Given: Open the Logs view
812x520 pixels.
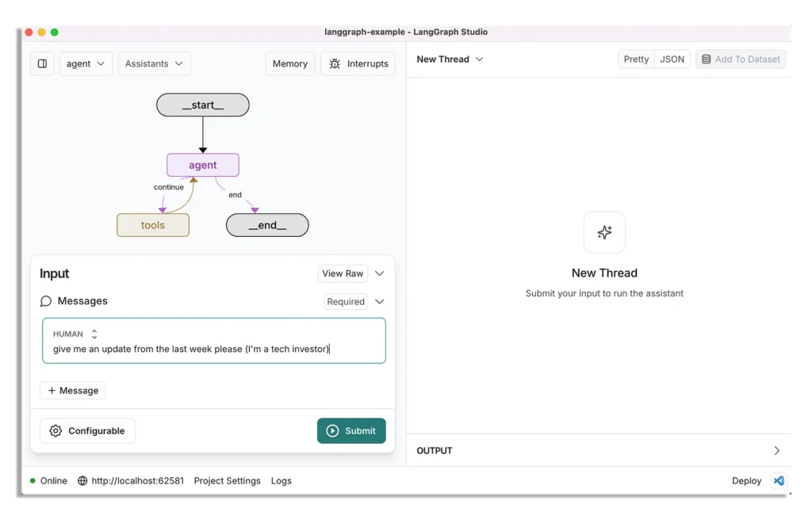Looking at the screenshot, I should pos(282,480).
